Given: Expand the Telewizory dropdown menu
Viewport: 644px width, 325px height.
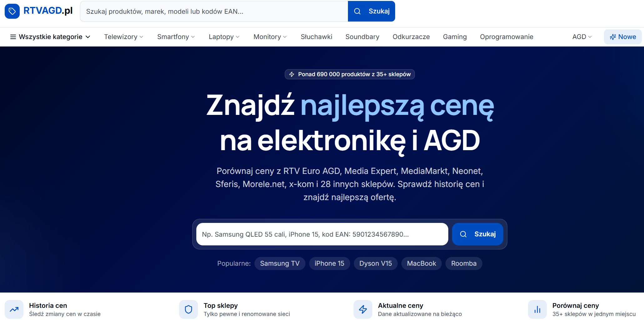Looking at the screenshot, I should click(x=123, y=37).
